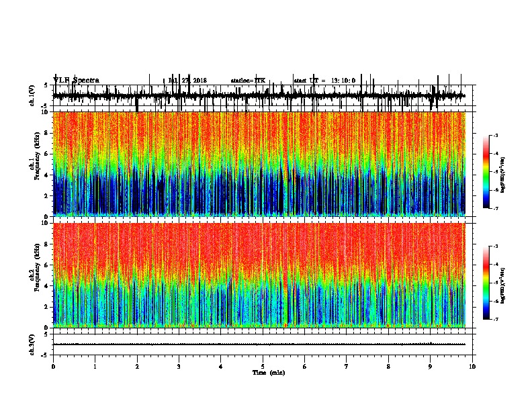Click the '4' kHz tick on ch.1 frequency axis

click(x=47, y=175)
